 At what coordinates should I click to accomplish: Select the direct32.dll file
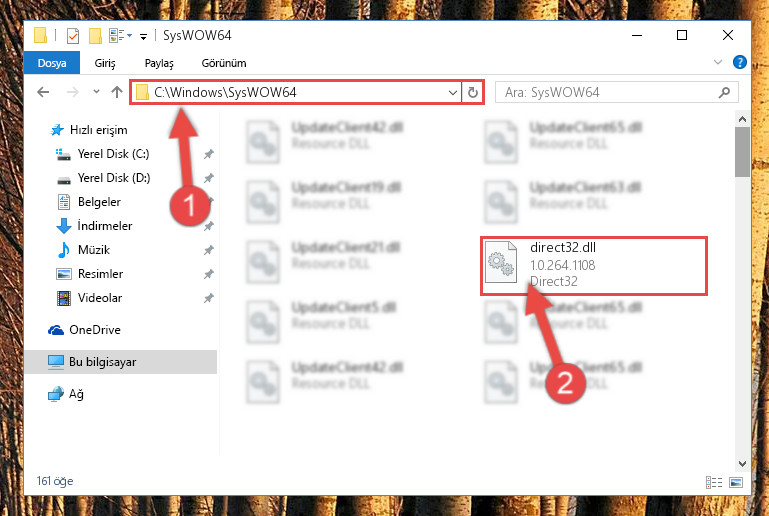point(593,265)
